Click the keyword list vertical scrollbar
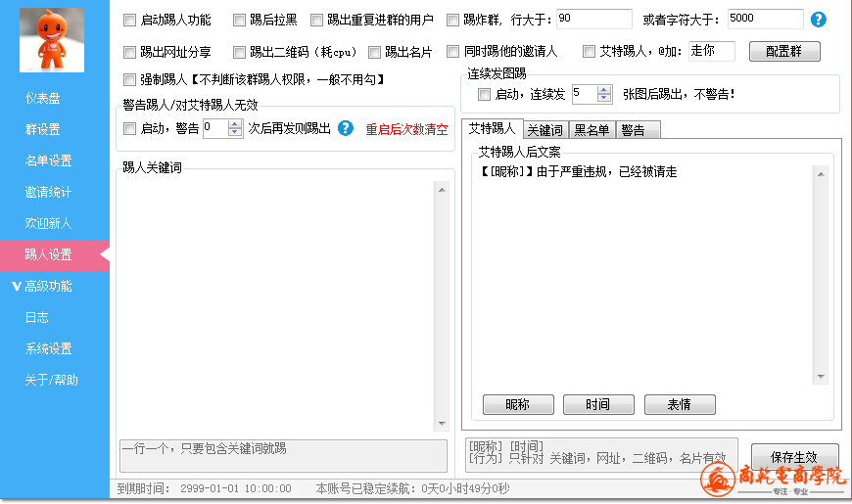 point(442,303)
